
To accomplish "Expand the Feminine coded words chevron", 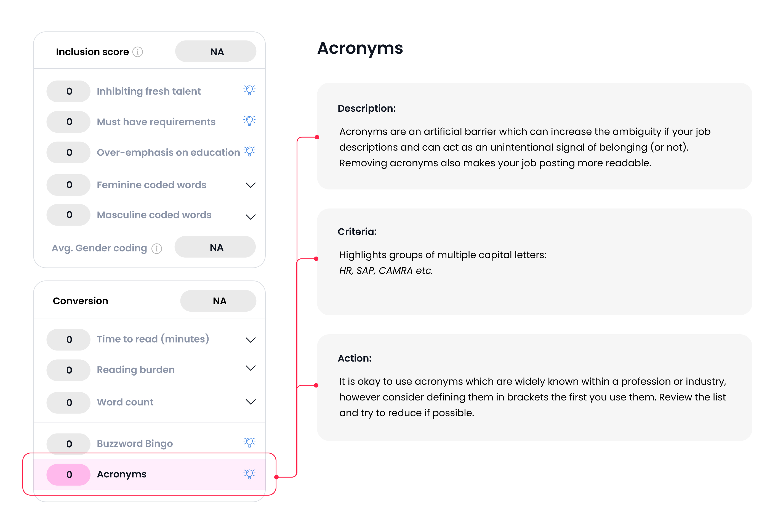I will coord(250,185).
